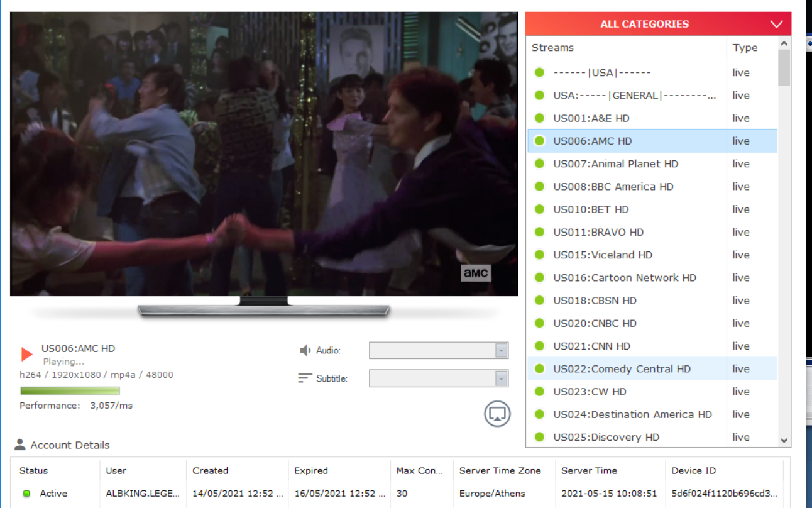Click the green dot beside US024:Destination America HD

pyautogui.click(x=539, y=414)
